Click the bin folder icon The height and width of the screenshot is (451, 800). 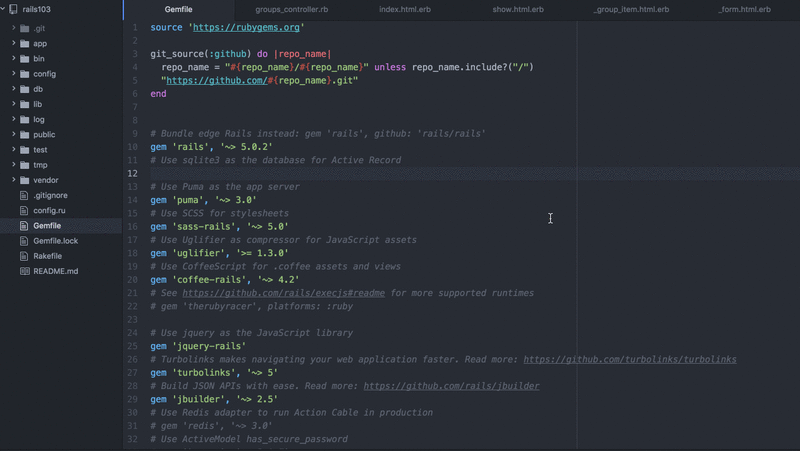pyautogui.click(x=24, y=59)
